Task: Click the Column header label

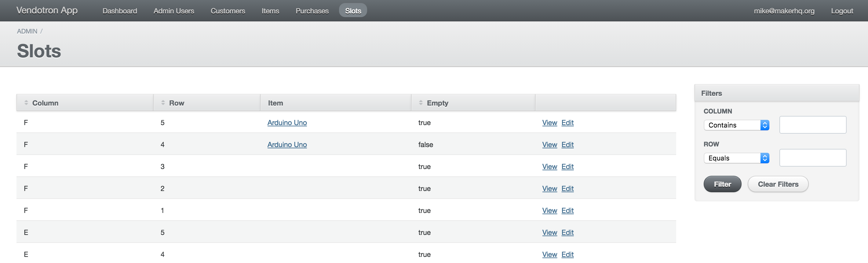Action: [x=45, y=103]
